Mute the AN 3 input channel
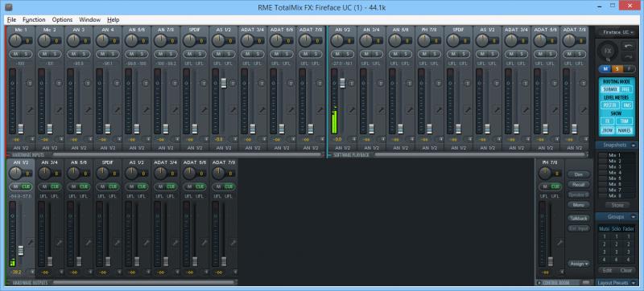Image resolution: width=644 pixels, height=291 pixels. tap(73, 54)
